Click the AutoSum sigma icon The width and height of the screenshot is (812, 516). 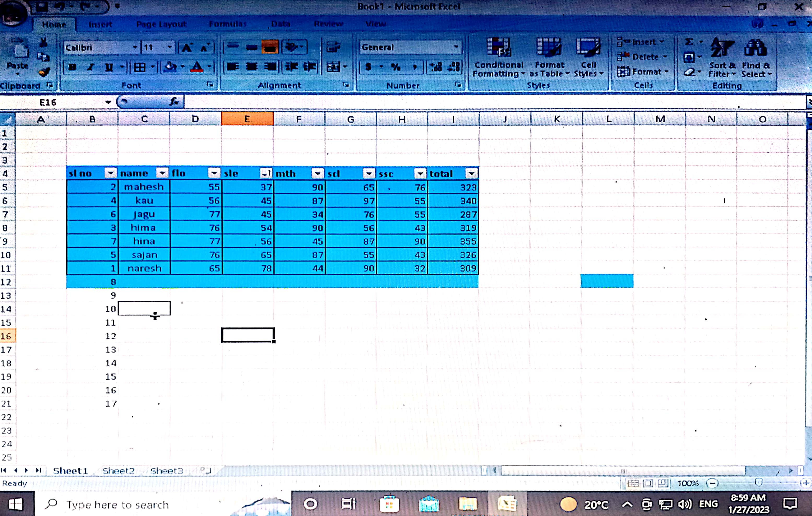(x=689, y=42)
